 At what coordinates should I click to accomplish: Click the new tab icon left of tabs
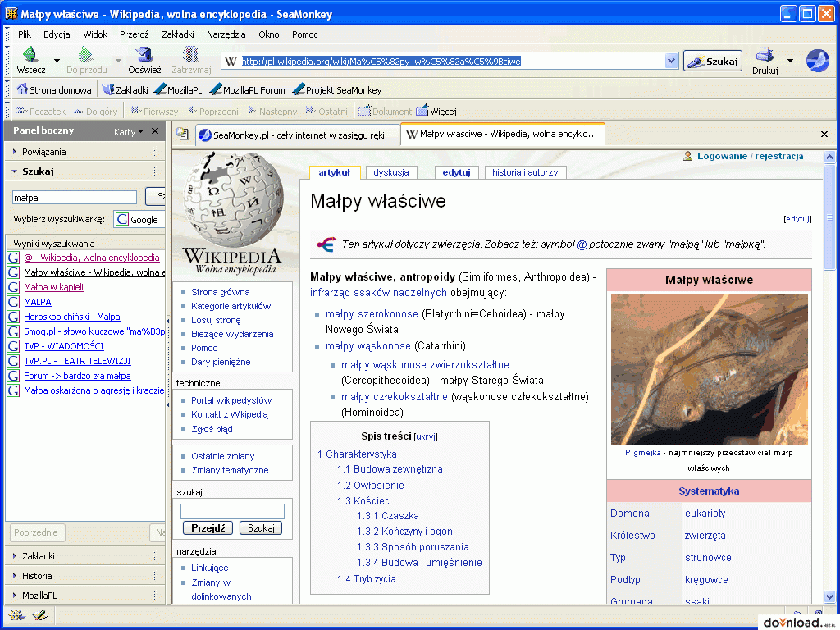[183, 134]
